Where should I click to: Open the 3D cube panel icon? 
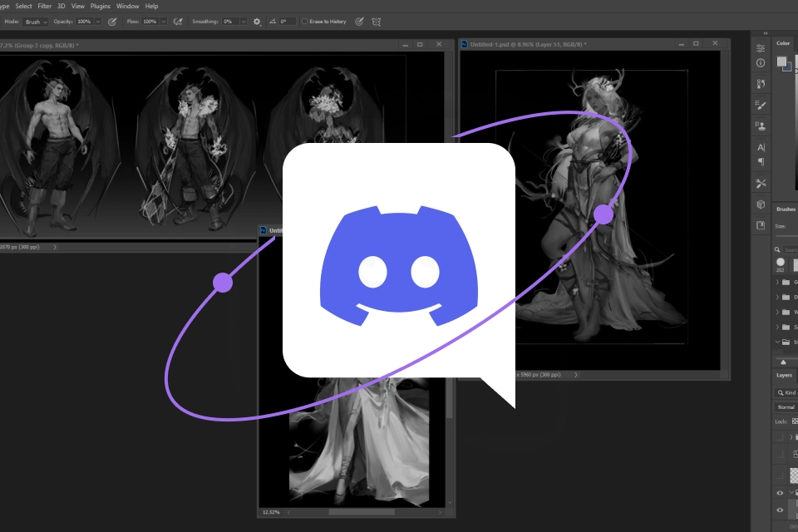(761, 204)
